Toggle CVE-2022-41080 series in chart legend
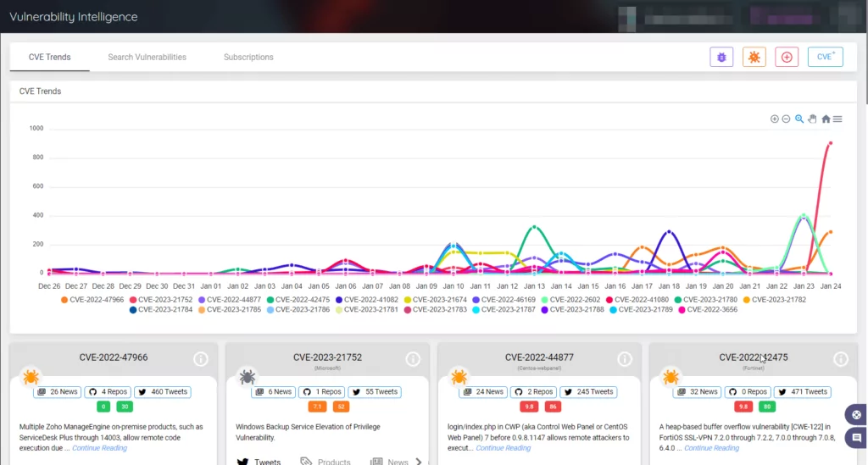The image size is (868, 465). click(x=637, y=300)
